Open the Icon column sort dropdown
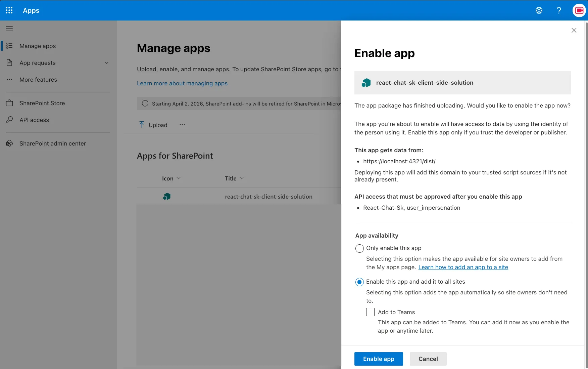Viewport: 588px width, 369px height. tap(179, 178)
